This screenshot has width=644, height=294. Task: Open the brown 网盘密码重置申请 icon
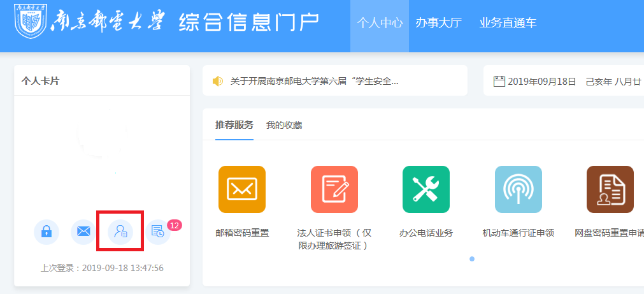tap(610, 189)
